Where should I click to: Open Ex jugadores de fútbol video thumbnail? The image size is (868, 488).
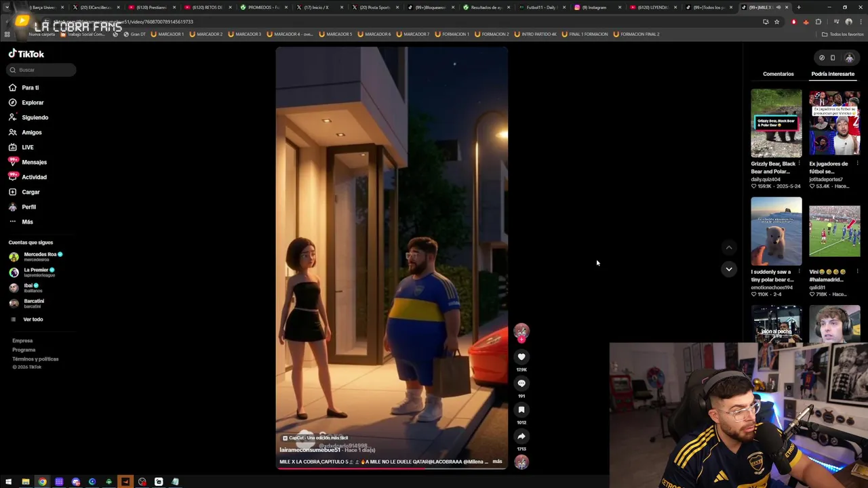[835, 123]
